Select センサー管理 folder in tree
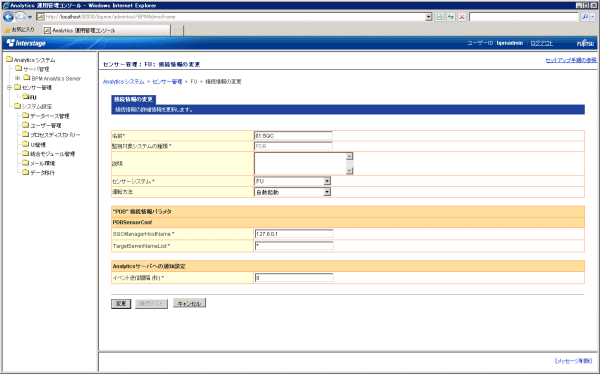The height and width of the screenshot is (374, 600). coord(37,88)
